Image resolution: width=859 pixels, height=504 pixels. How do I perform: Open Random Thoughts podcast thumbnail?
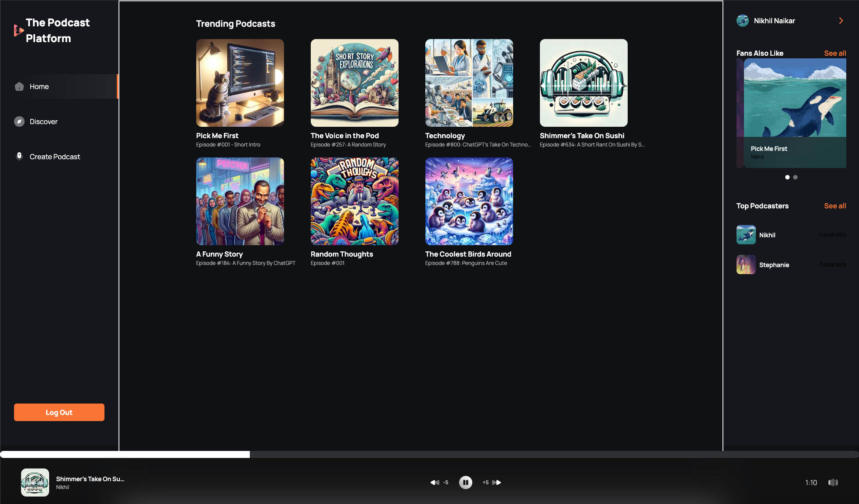click(355, 201)
